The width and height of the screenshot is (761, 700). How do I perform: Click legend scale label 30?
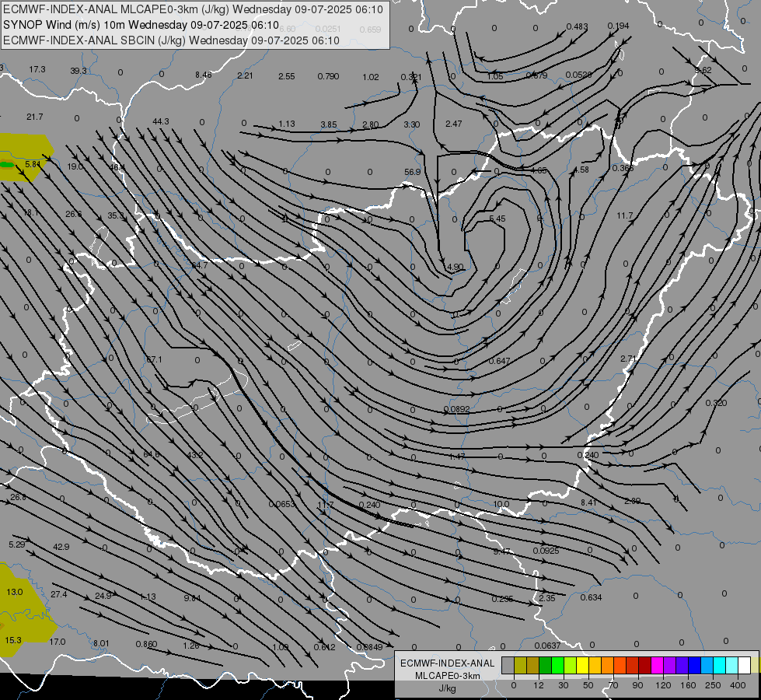click(x=563, y=685)
